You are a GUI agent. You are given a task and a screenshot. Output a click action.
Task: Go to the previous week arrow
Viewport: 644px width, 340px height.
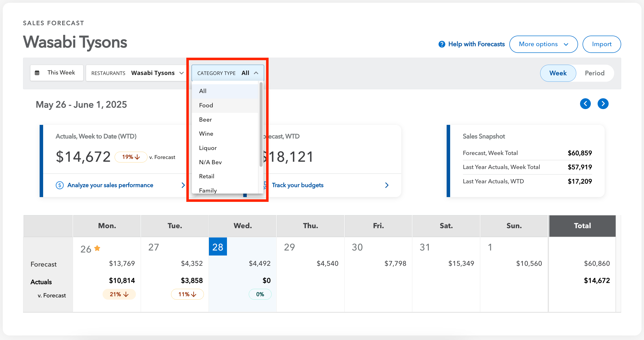(585, 104)
